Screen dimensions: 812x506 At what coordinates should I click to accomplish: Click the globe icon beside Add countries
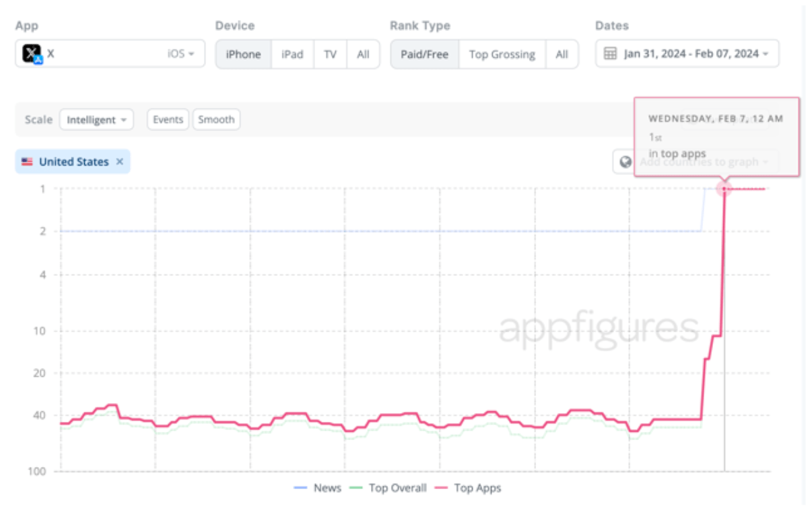[x=625, y=162]
